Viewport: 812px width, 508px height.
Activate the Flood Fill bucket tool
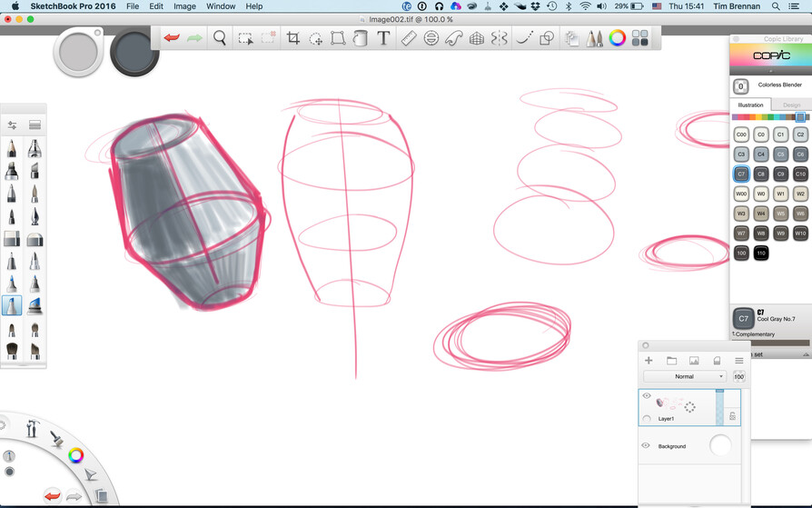[x=361, y=38]
